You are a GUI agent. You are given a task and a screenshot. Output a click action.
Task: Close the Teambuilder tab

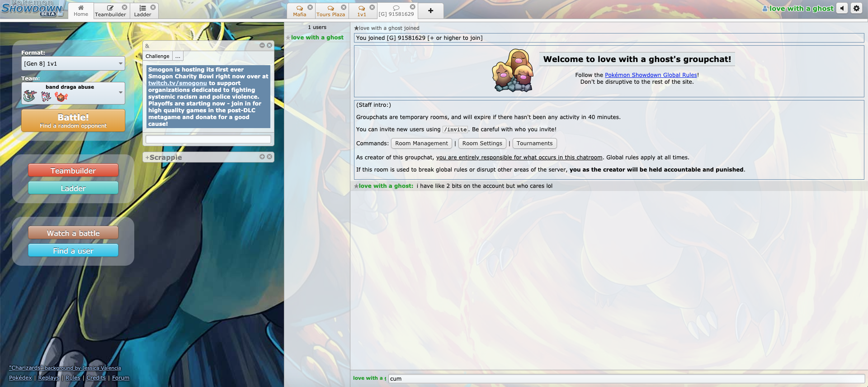coord(124,7)
